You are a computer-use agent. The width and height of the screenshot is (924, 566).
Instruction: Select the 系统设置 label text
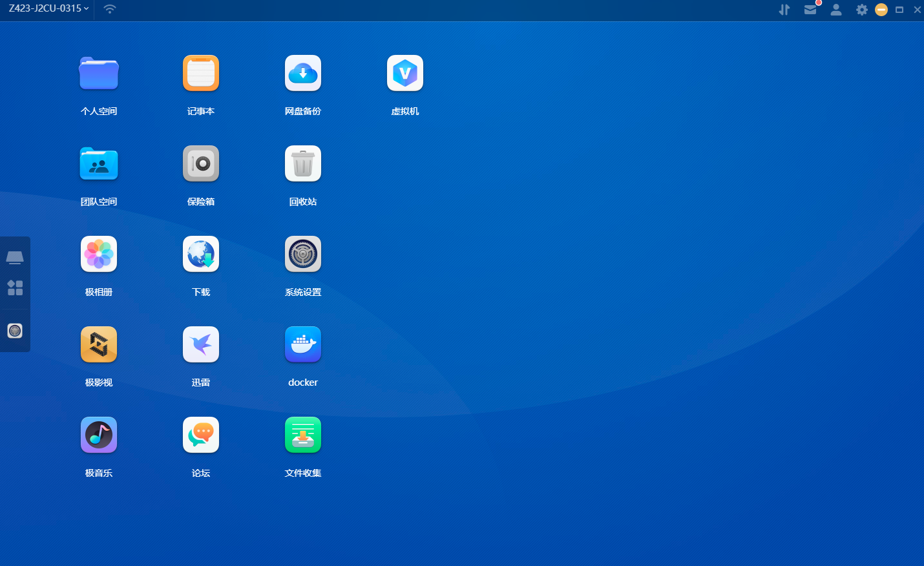point(303,292)
